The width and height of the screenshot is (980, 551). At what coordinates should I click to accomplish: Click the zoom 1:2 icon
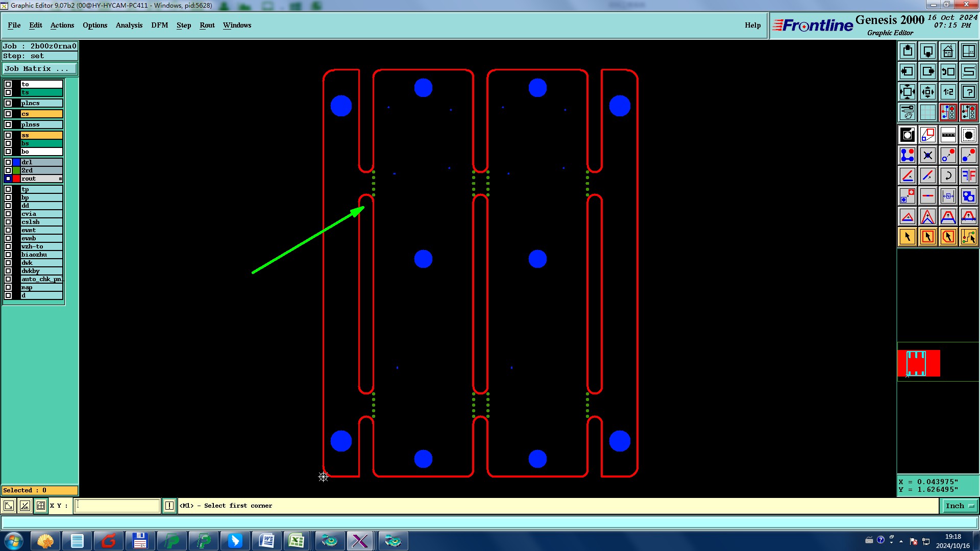[948, 92]
